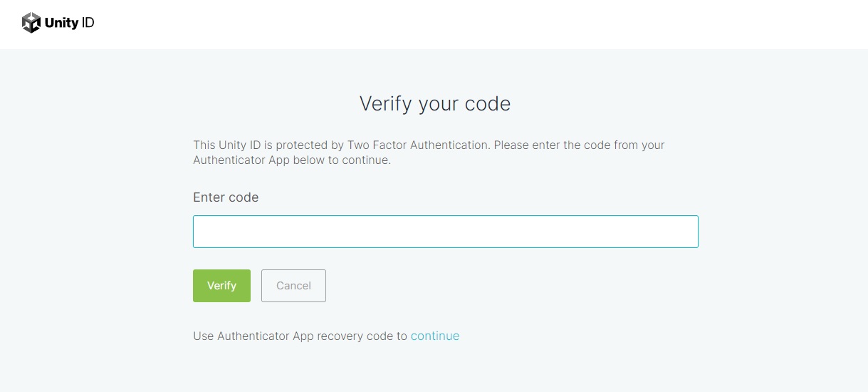Viewport: 868px width, 392px height.
Task: Click the Unity cube logo icon
Action: pos(31,23)
